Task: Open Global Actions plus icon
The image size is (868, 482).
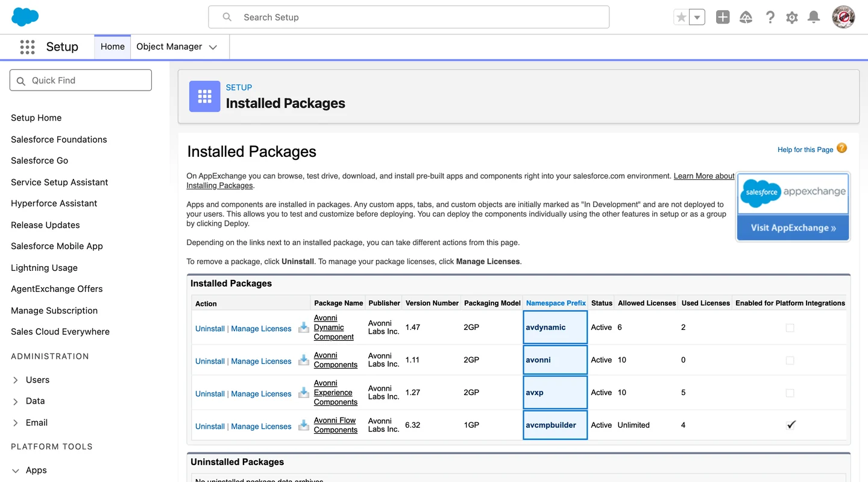Action: pos(723,17)
